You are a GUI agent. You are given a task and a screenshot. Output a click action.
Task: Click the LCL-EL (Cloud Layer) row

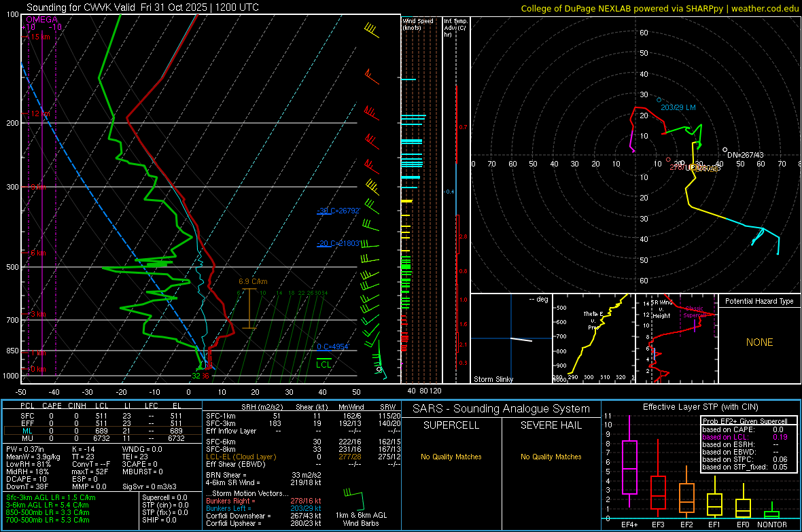303,457
